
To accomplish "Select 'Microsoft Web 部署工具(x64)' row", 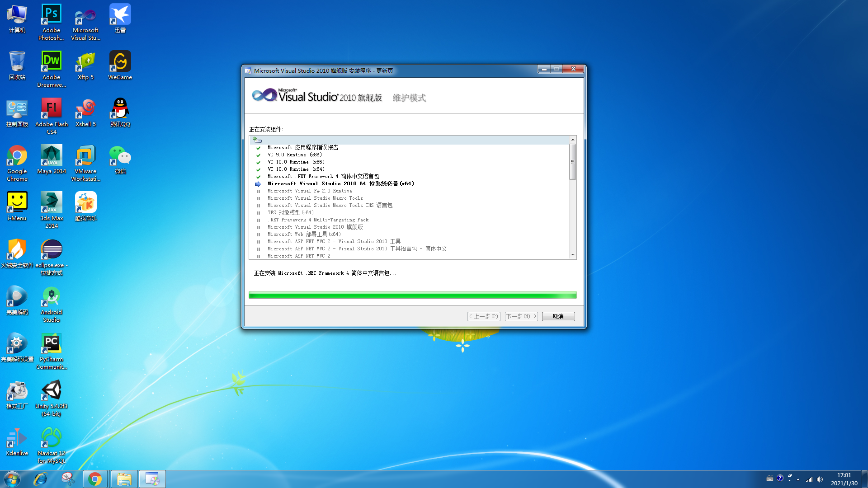I will coord(409,234).
